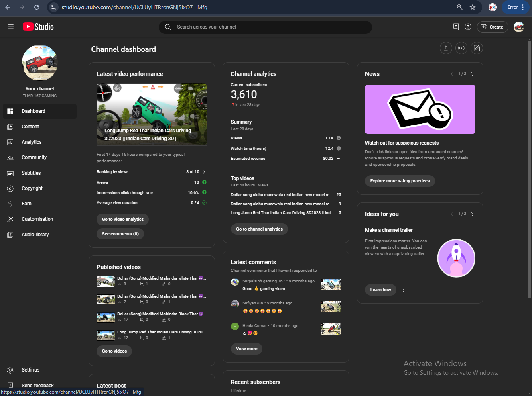Click the Create button

pyautogui.click(x=492, y=27)
